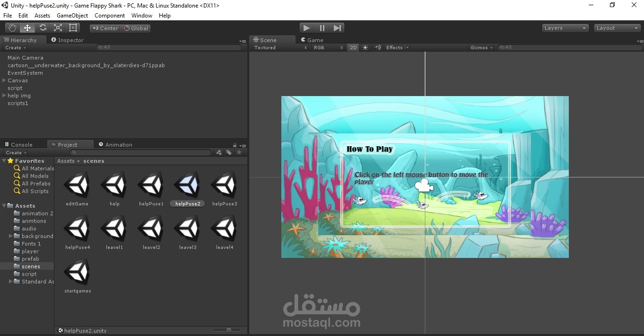Select the Scale tool in toolbar
This screenshot has width=644, height=336.
tap(58, 28)
